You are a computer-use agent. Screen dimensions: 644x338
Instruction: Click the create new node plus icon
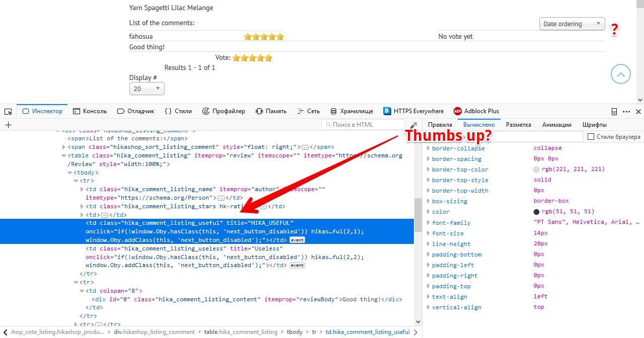[8, 125]
